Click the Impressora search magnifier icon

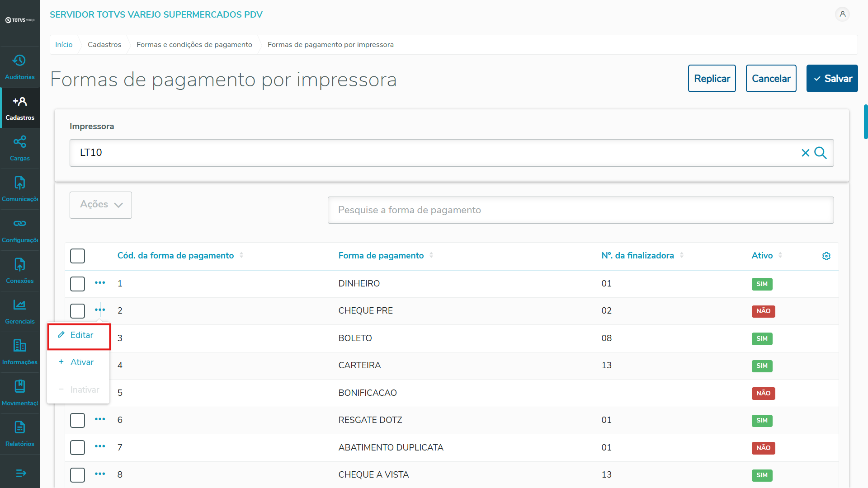(x=821, y=153)
